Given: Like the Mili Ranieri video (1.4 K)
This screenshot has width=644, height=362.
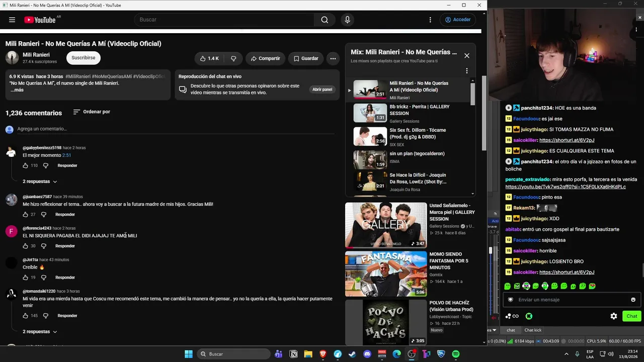Looking at the screenshot, I should (209, 58).
